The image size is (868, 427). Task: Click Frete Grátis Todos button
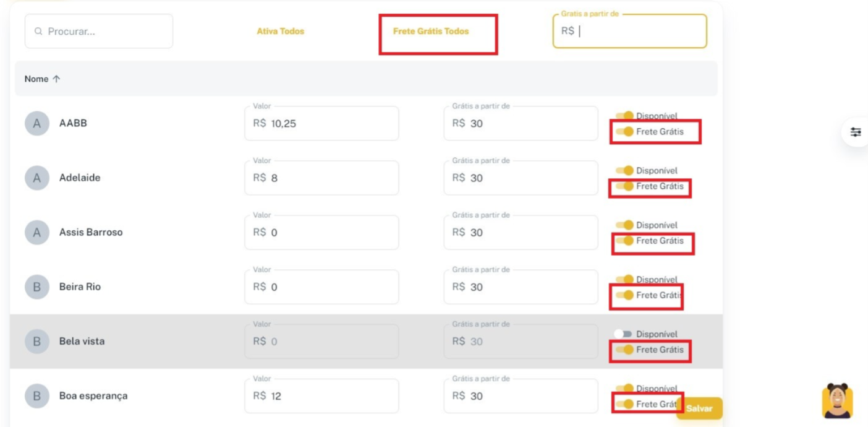(431, 31)
